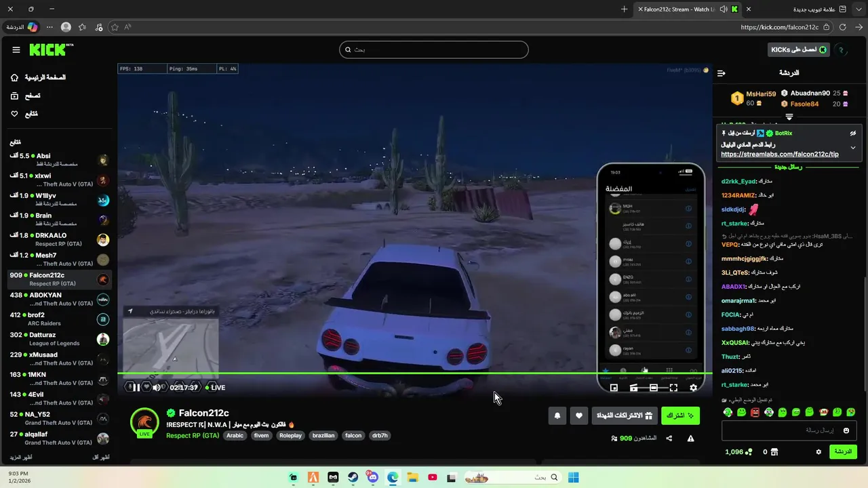Open Datturaz channel in sidebar
This screenshot has width=868, height=488.
[x=59, y=339]
